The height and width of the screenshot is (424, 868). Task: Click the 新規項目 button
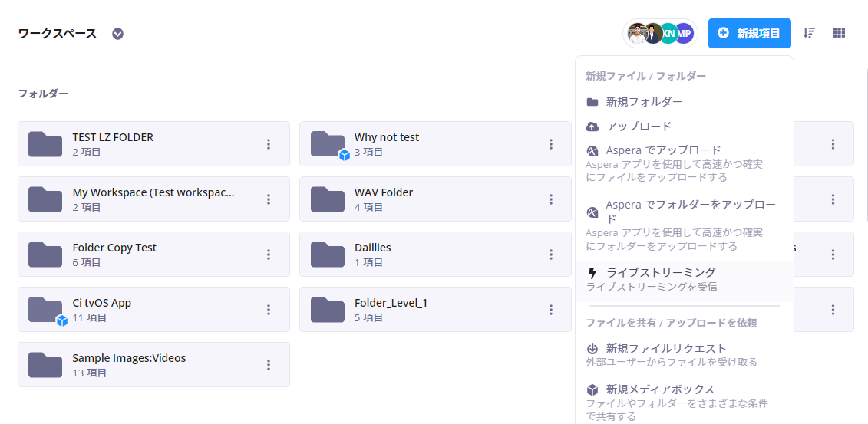pos(749,33)
